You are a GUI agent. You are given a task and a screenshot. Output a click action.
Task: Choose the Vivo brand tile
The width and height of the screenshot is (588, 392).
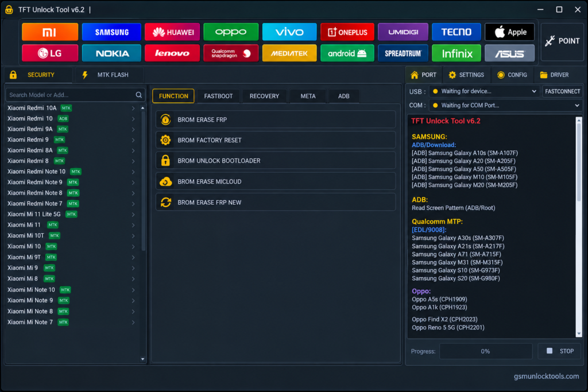(289, 32)
